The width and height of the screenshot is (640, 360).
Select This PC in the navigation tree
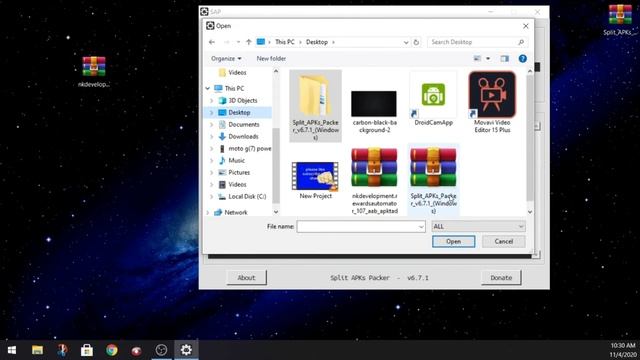tap(234, 89)
